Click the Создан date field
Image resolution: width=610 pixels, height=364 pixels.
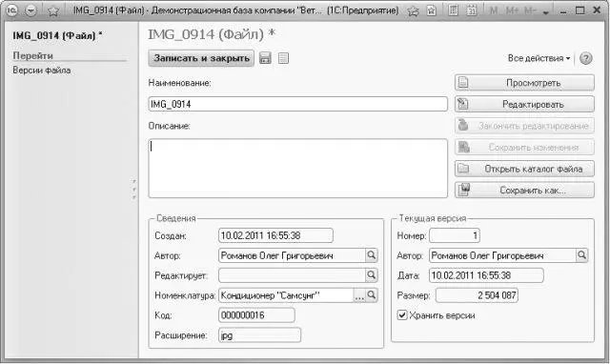[x=275, y=235]
